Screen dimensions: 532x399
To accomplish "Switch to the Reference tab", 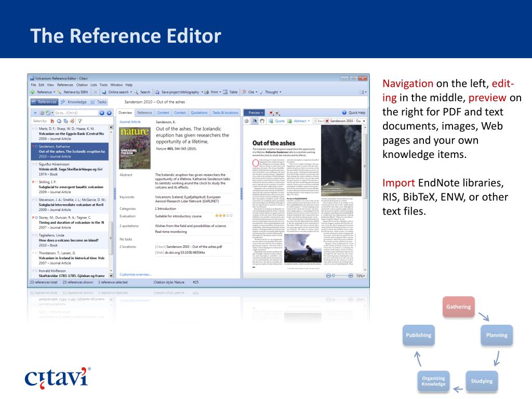I will pyautogui.click(x=144, y=113).
